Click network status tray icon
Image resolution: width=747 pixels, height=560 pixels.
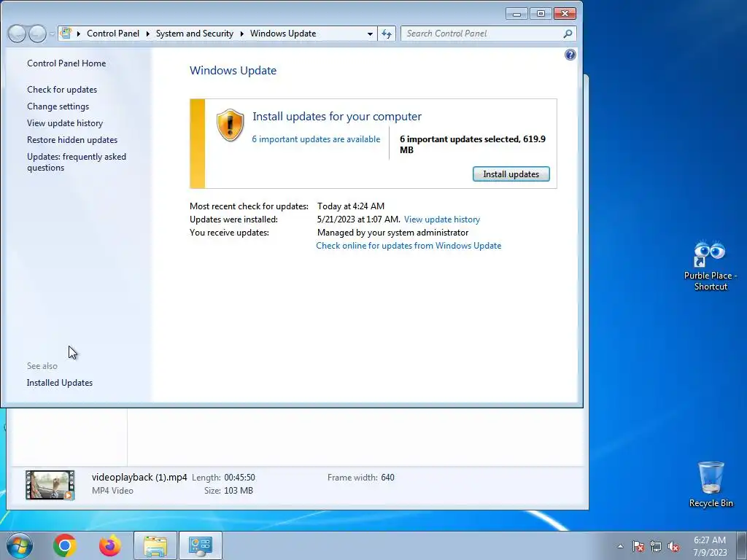(656, 546)
